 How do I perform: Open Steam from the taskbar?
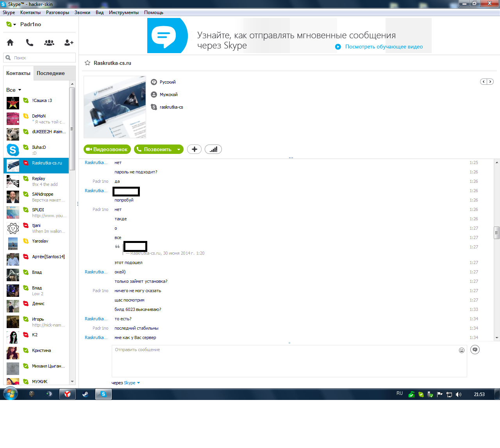tap(85, 394)
